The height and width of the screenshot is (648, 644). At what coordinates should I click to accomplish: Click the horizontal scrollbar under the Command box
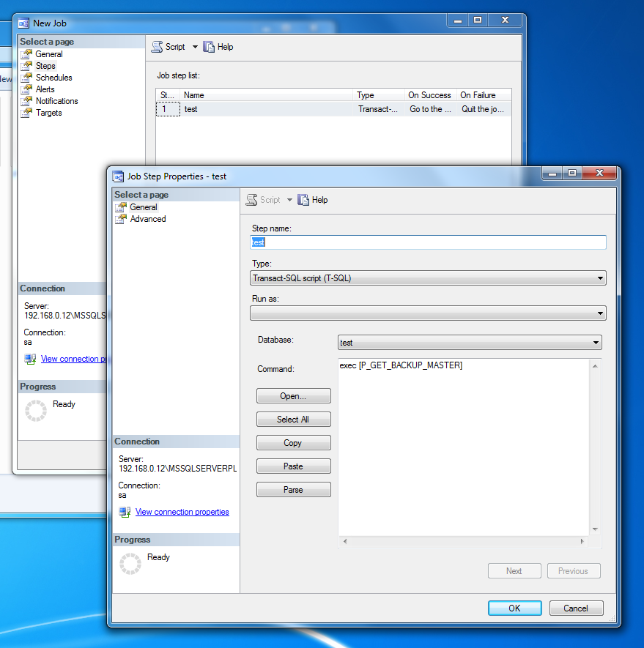463,541
